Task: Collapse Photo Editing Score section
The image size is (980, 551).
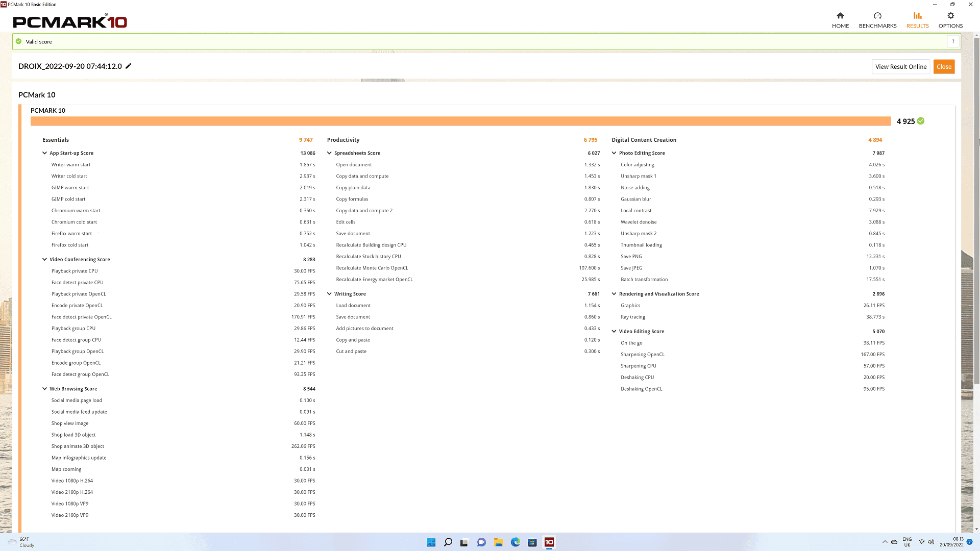Action: tap(614, 153)
